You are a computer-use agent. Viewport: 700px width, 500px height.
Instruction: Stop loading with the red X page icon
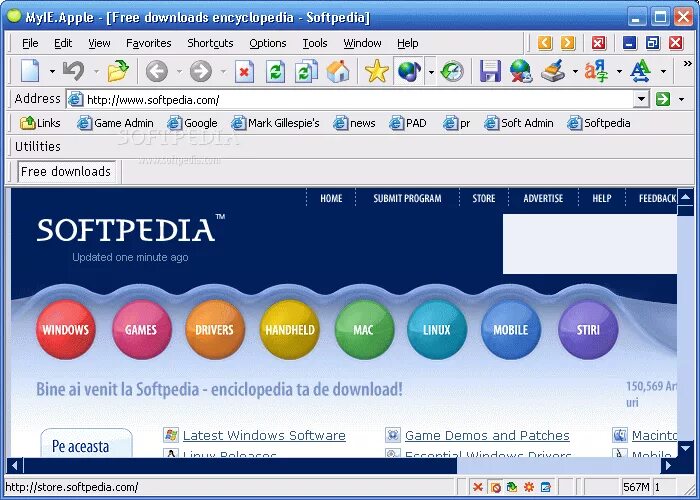244,71
